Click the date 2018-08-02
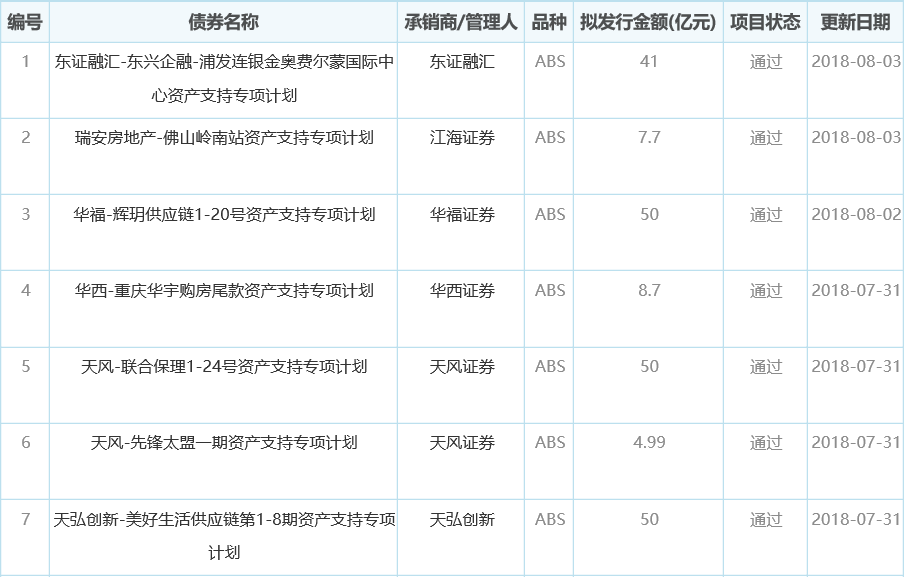 (x=856, y=214)
